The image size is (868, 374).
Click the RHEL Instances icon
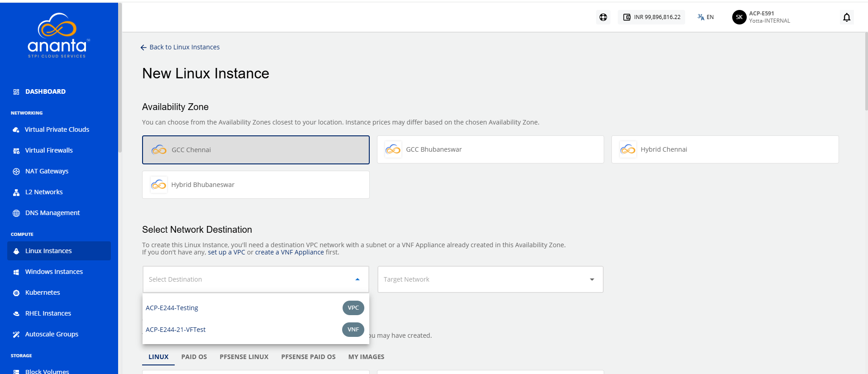pos(16,313)
